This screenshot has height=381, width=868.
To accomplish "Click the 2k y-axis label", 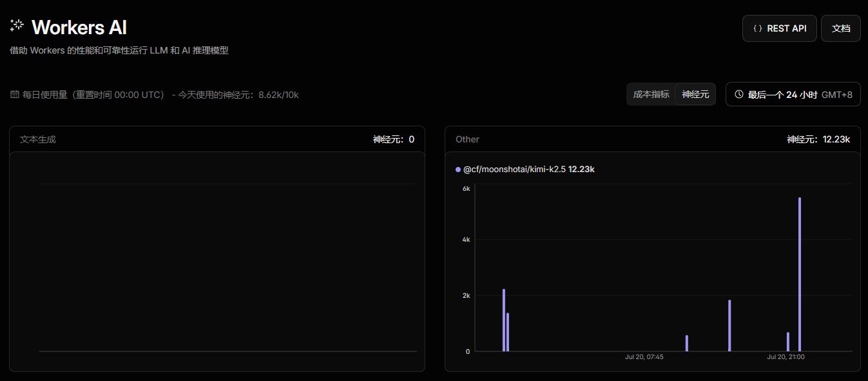I will click(466, 295).
